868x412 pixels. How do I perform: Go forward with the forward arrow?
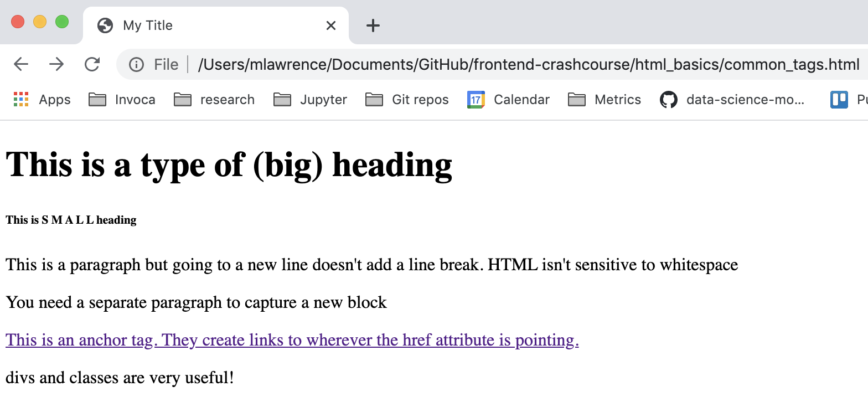tap(56, 64)
